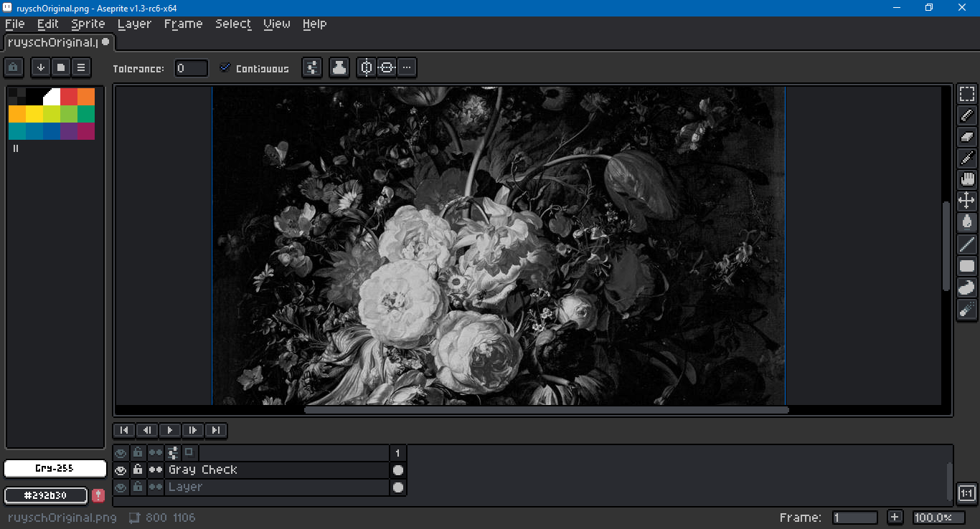
Task: Select the Rectangular Marquee tool
Action: (x=967, y=94)
